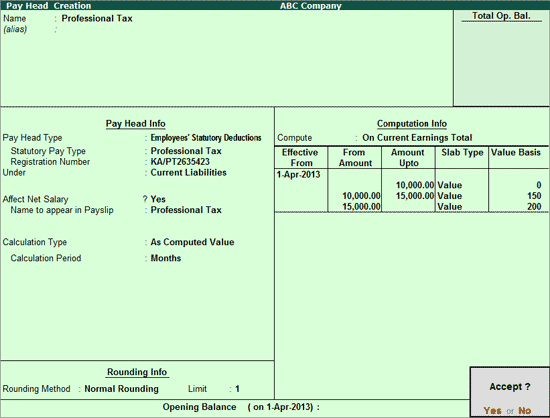Click the ABC Company title text

(x=311, y=6)
